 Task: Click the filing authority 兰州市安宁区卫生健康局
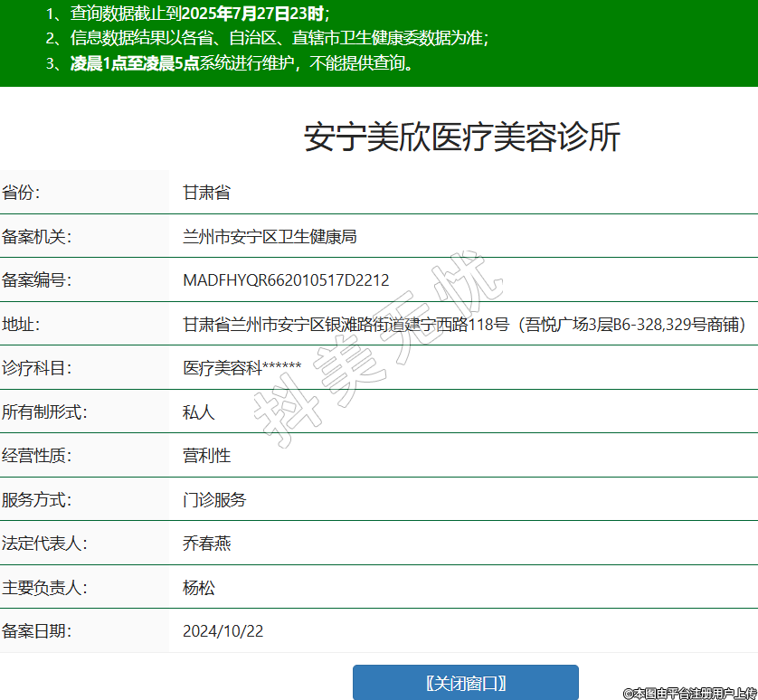[270, 237]
